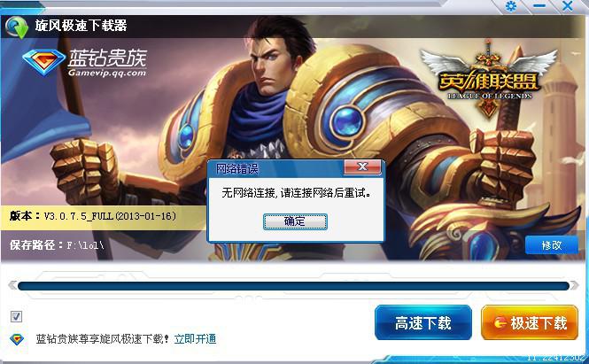The width and height of the screenshot is (589, 364).
Task: Click 修改 to change save path
Action: (x=552, y=245)
